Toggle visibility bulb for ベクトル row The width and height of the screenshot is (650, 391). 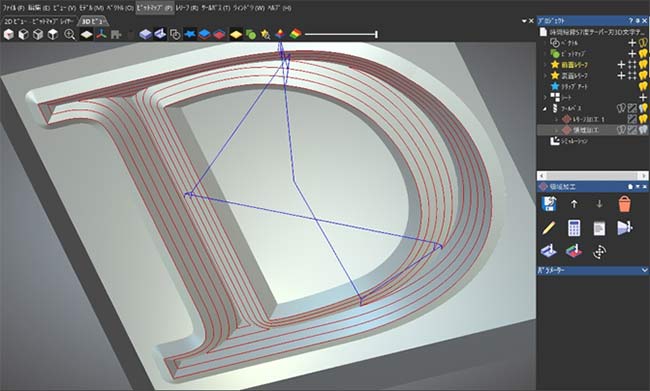[643, 43]
